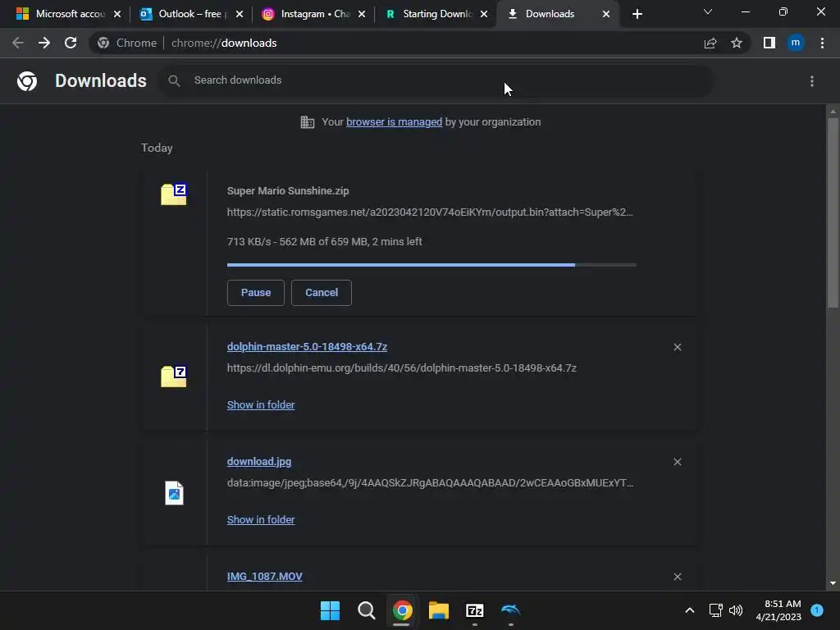This screenshot has width=840, height=630.
Task: Open the 'browser is managed' link
Action: (x=395, y=122)
